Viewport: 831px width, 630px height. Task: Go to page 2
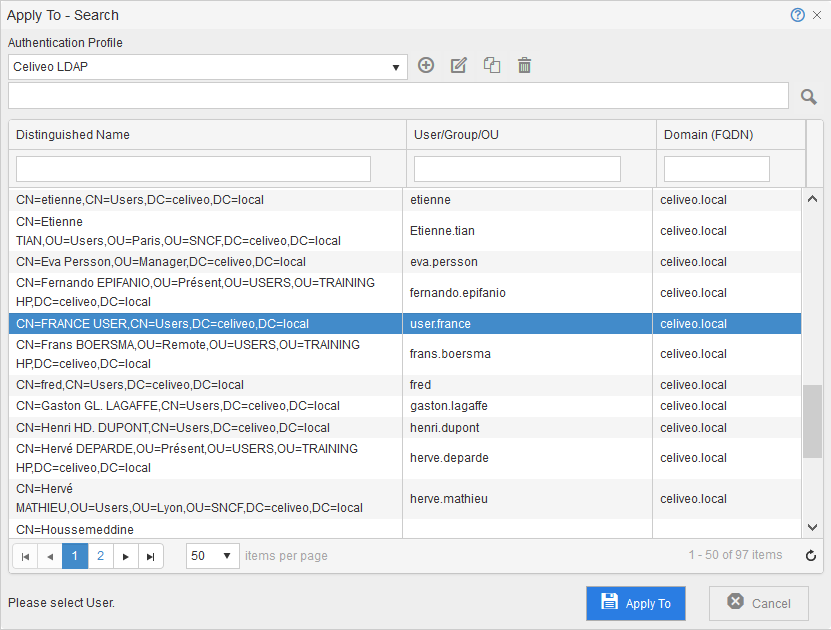101,556
